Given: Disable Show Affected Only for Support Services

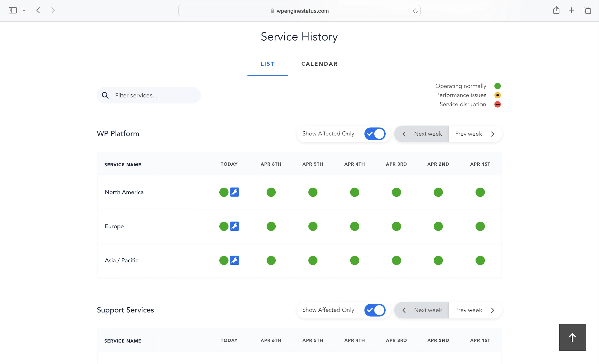Looking at the screenshot, I should (375, 310).
